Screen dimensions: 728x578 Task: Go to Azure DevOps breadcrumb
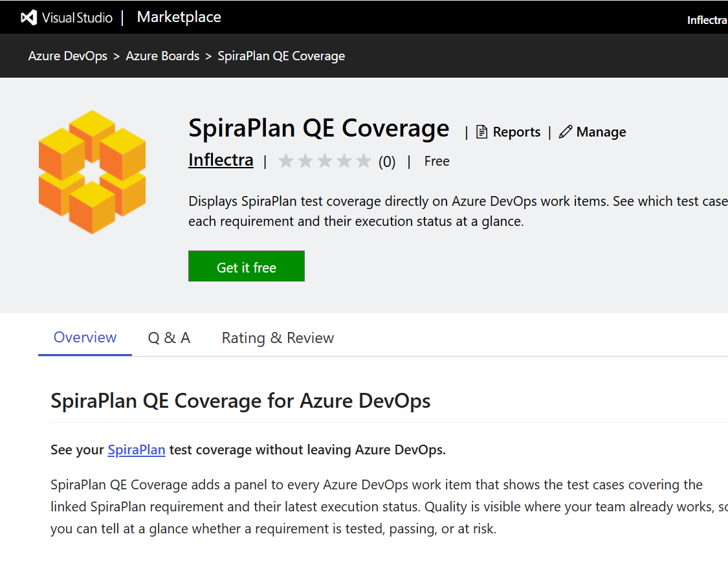click(x=68, y=56)
